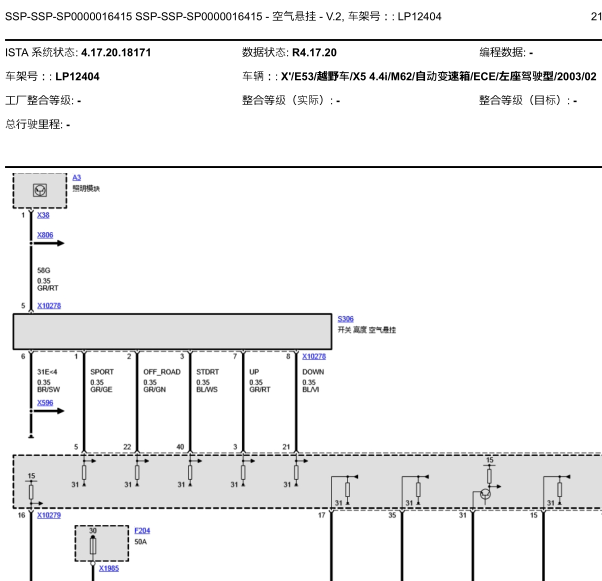Select the S306 switch component box
The height and width of the screenshot is (581, 602).
172,331
